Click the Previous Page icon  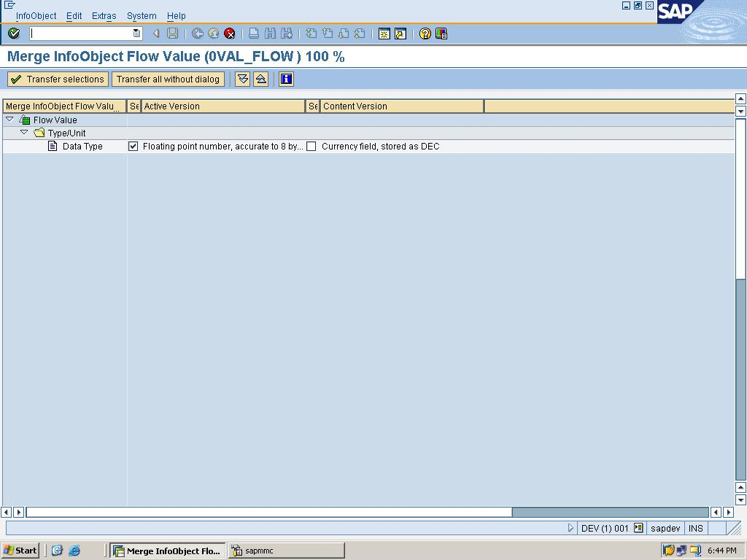pyautogui.click(x=328, y=34)
